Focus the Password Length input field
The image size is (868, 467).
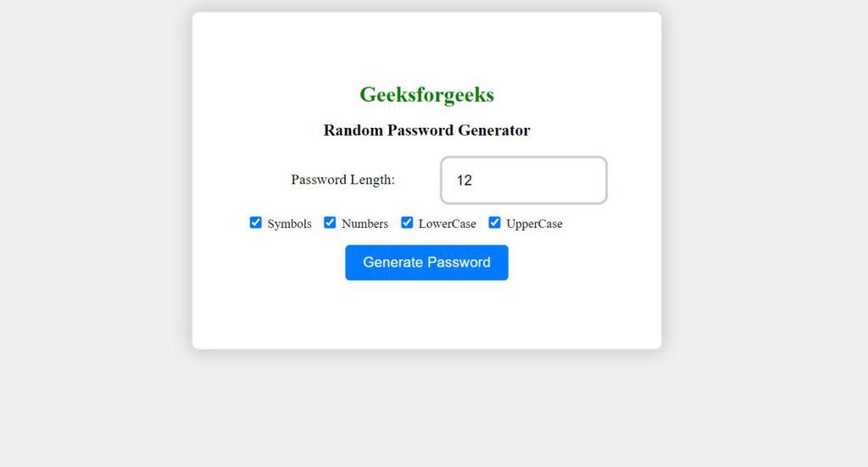(524, 180)
